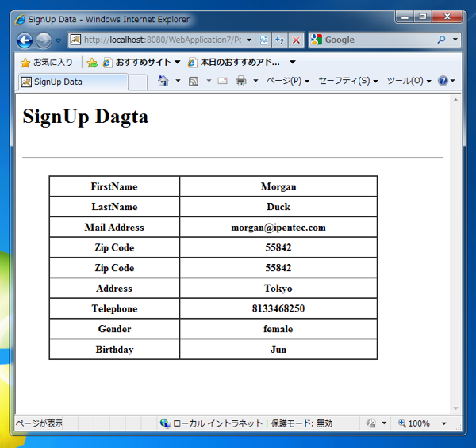
Task: Expand the Print options dropdown arrow
Action: 255,81
